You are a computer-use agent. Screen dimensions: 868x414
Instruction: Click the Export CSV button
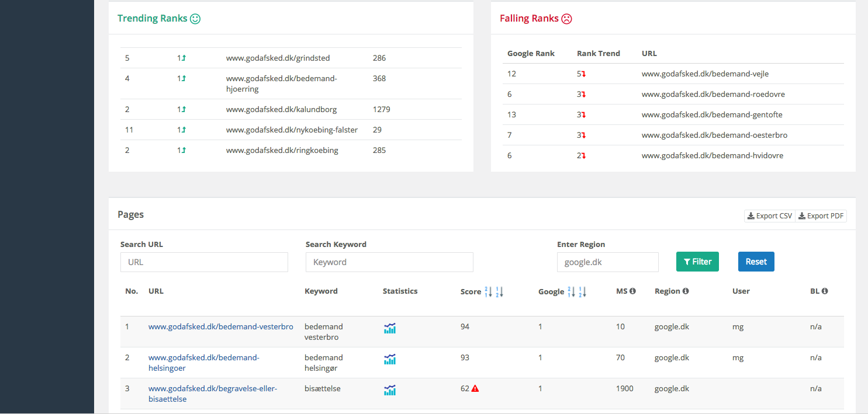769,216
